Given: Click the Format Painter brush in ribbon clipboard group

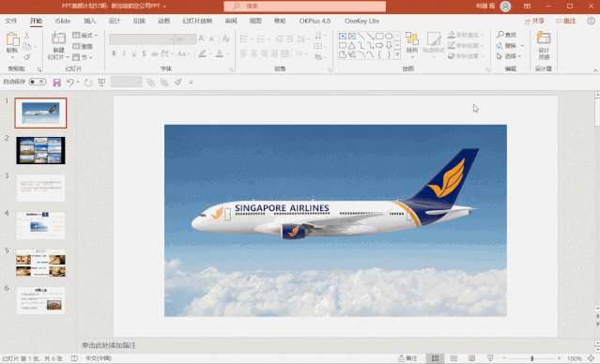Looking at the screenshot, I should click(27, 57).
